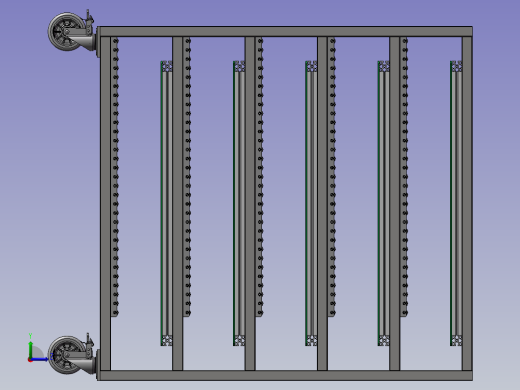Screen dimensions: 520x390
Task: Select the perforated rail on the leftmost post
Action: [x=115, y=177]
